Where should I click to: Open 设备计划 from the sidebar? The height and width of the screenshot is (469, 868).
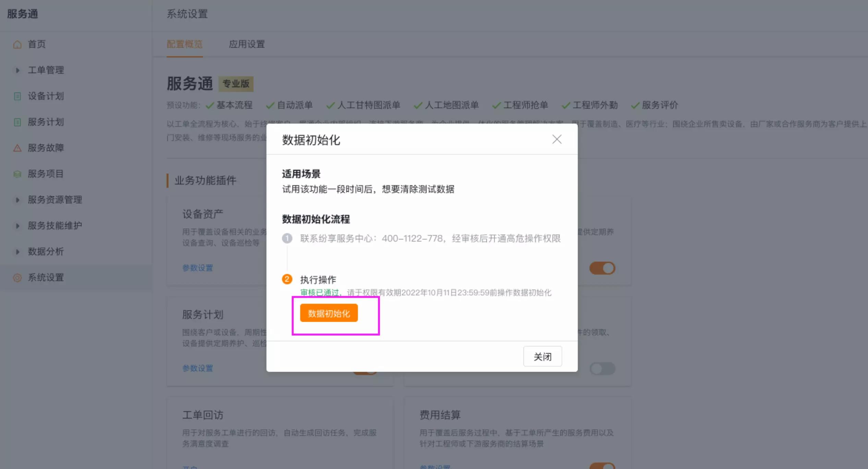pos(46,96)
